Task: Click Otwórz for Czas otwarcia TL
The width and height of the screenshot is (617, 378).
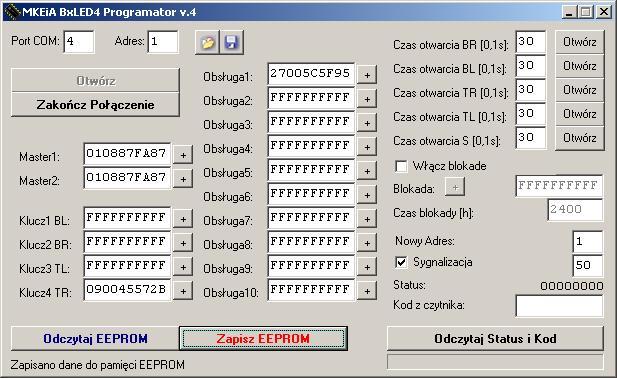Action: coord(580,114)
